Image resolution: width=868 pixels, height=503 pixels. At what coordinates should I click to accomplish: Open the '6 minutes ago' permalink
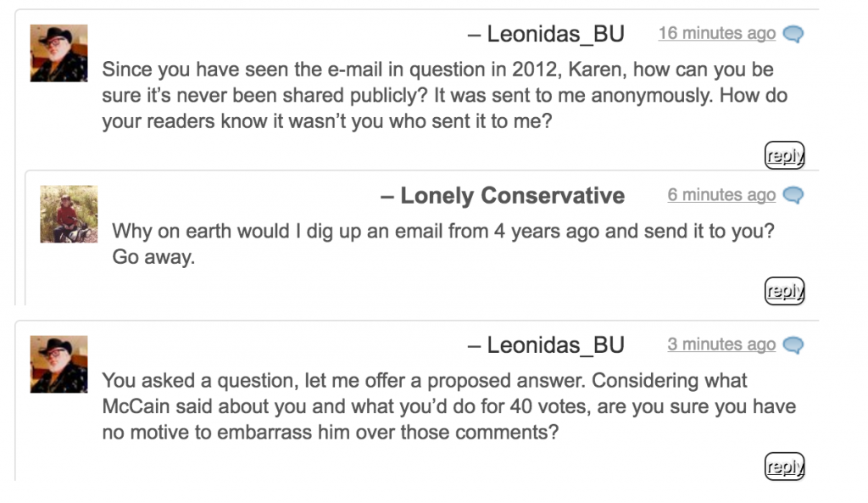[x=721, y=195]
